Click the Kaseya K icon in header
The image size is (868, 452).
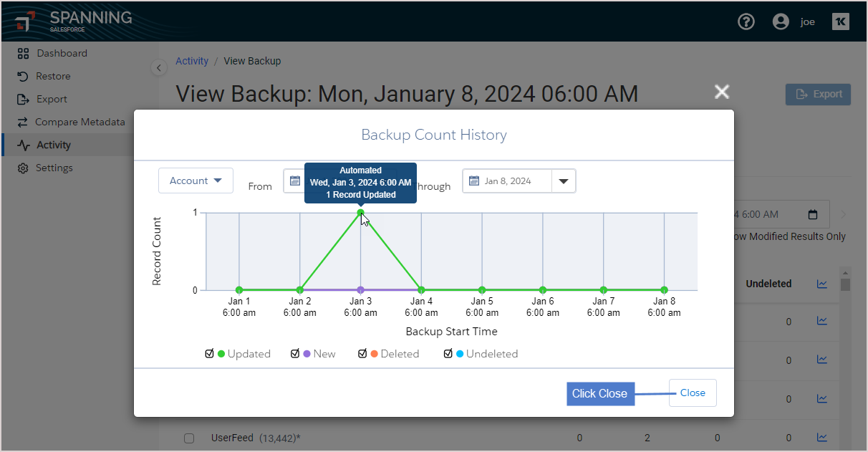tap(841, 21)
